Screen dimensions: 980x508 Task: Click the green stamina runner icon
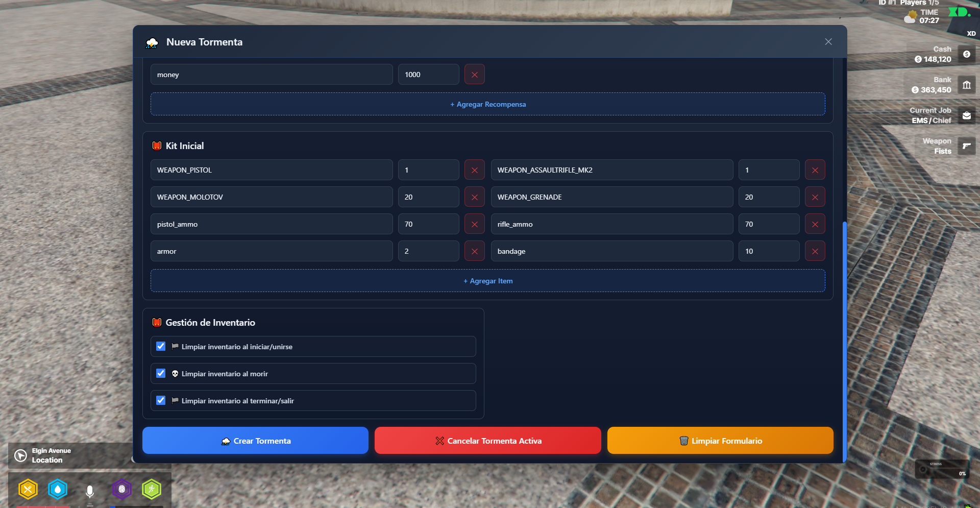tap(152, 489)
